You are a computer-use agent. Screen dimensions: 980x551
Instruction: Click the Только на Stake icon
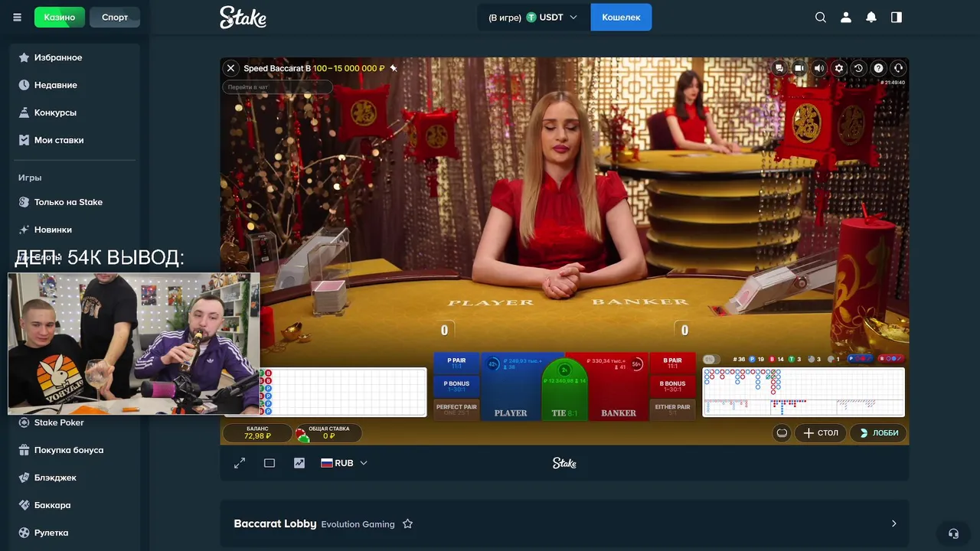point(24,202)
